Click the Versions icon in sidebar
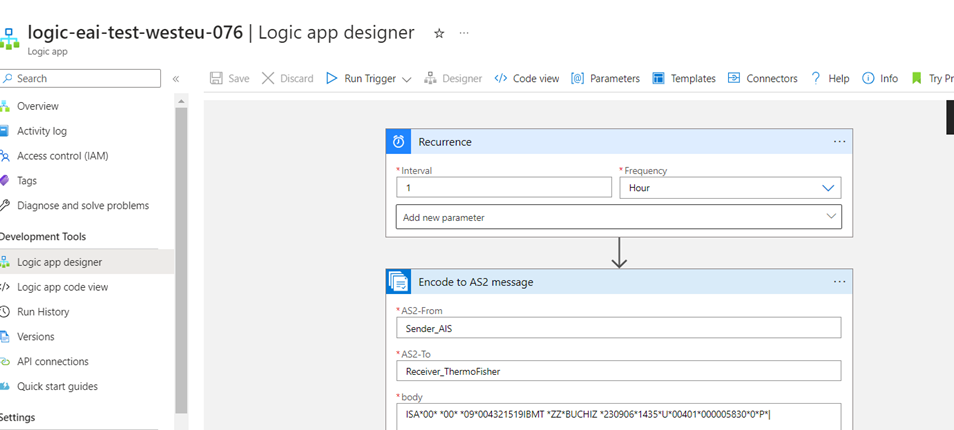954x430 pixels. [x=4, y=336]
